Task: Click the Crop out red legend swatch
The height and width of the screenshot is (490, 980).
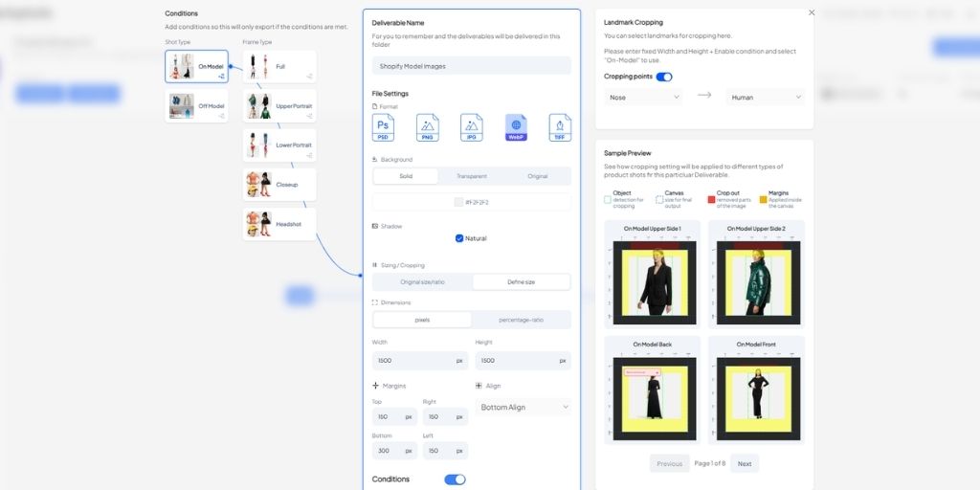Action: 711,199
